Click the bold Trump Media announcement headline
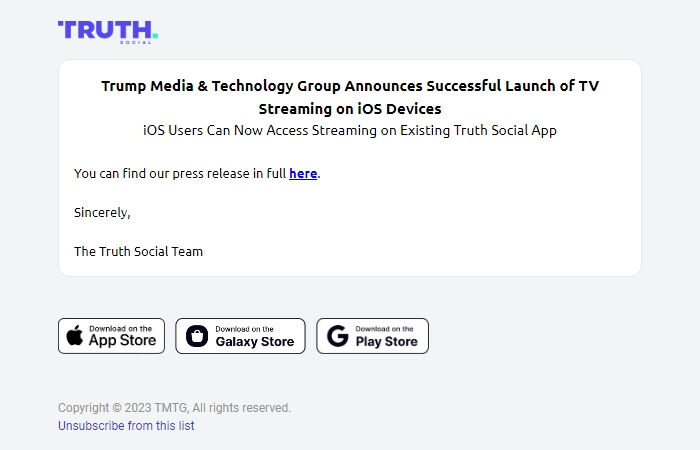 (350, 97)
